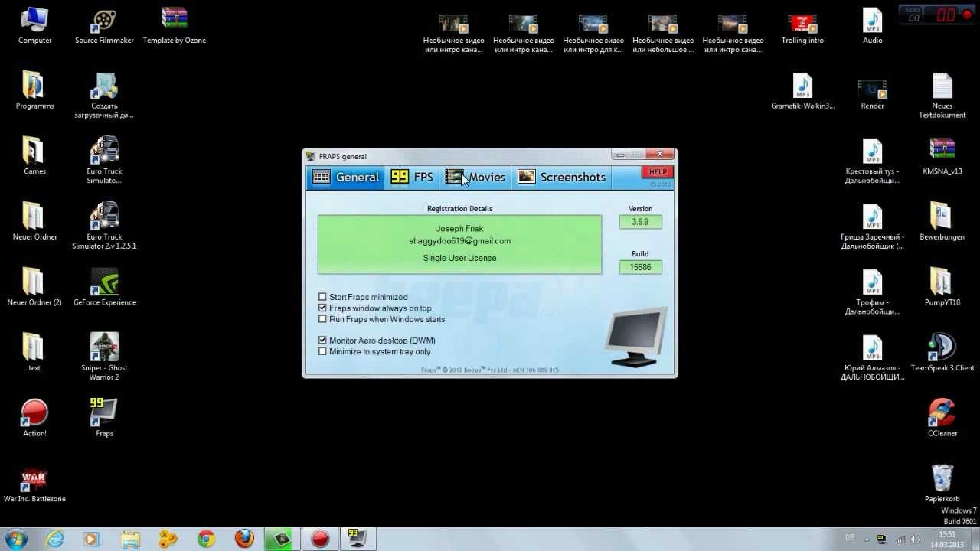Open the Action! desktop shortcut
The height and width of the screenshot is (551, 980).
pyautogui.click(x=34, y=419)
